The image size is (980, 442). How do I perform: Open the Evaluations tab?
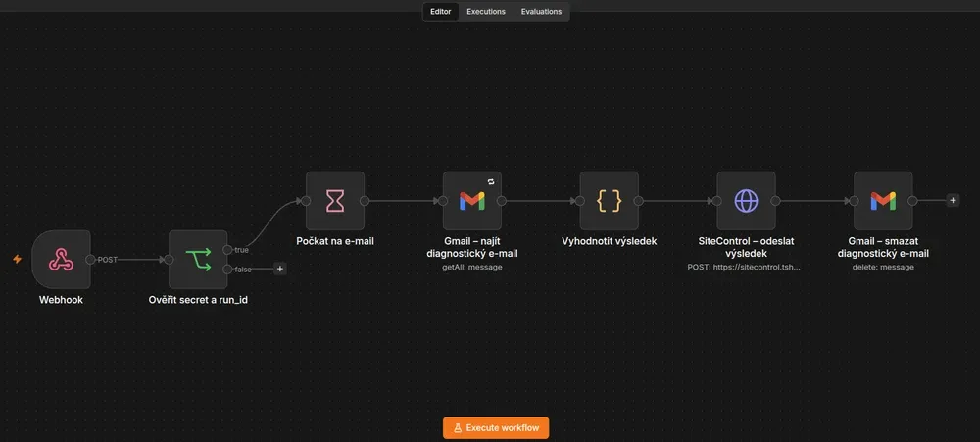tap(541, 11)
